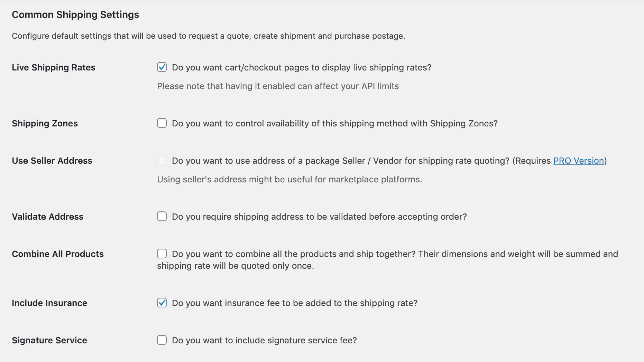The width and height of the screenshot is (644, 362).
Task: Tick the Validate Address checkbox
Action: [162, 216]
